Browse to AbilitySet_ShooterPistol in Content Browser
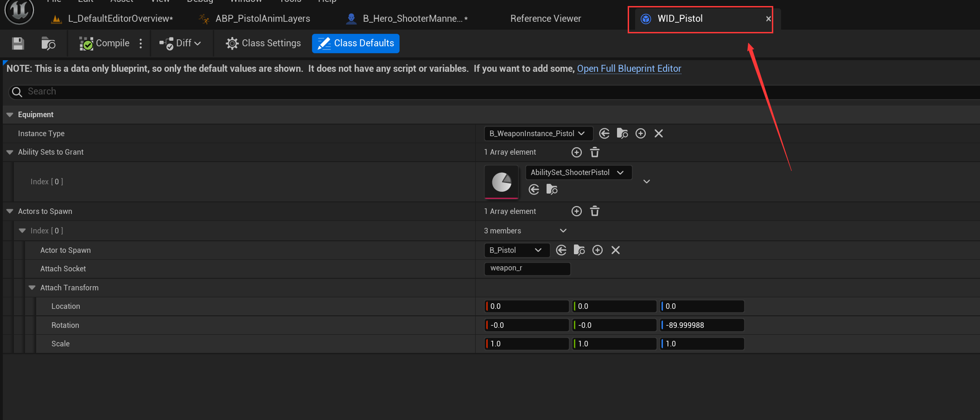The image size is (980, 420). 552,189
